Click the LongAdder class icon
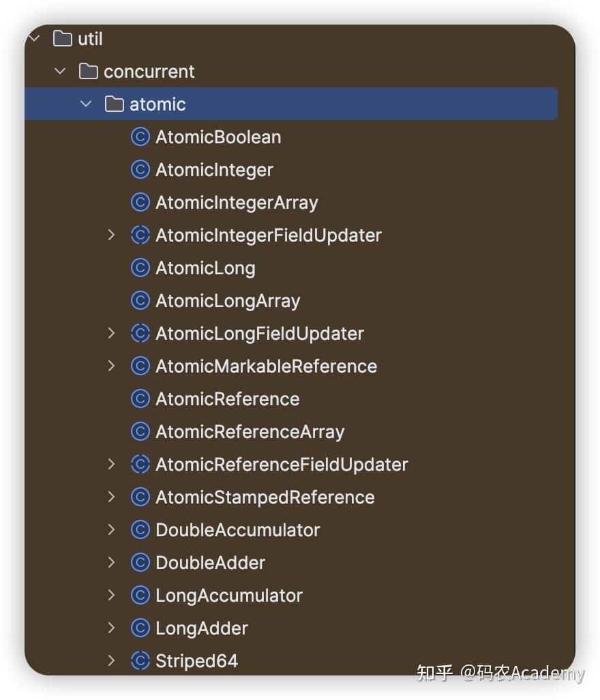The height and width of the screenshot is (700, 600). pyautogui.click(x=140, y=628)
